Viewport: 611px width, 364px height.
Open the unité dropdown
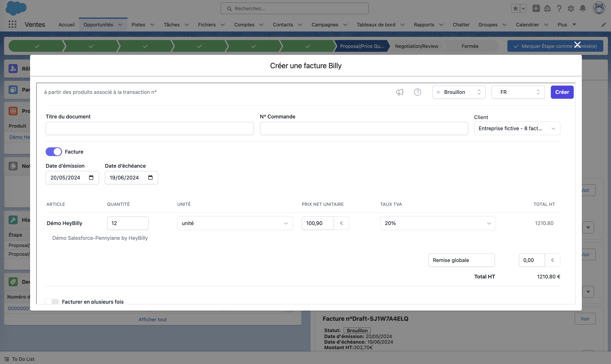point(235,223)
